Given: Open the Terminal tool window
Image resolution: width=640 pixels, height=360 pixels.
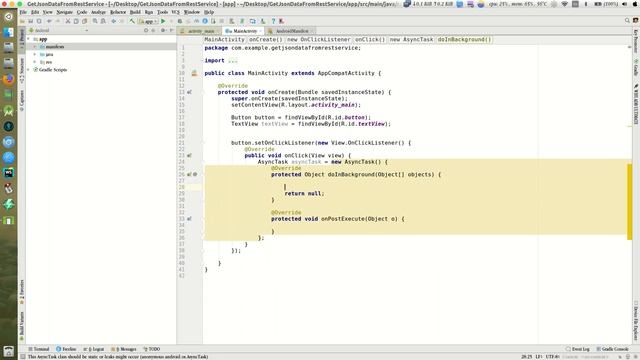Looking at the screenshot, I should pyautogui.click(x=39, y=349).
